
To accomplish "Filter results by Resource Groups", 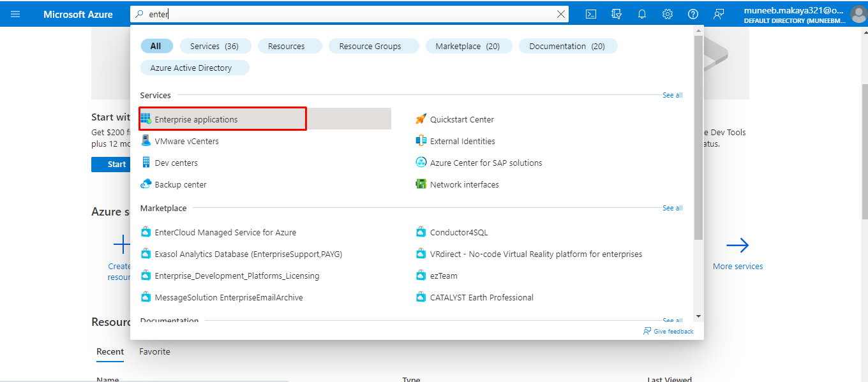I will pos(370,46).
